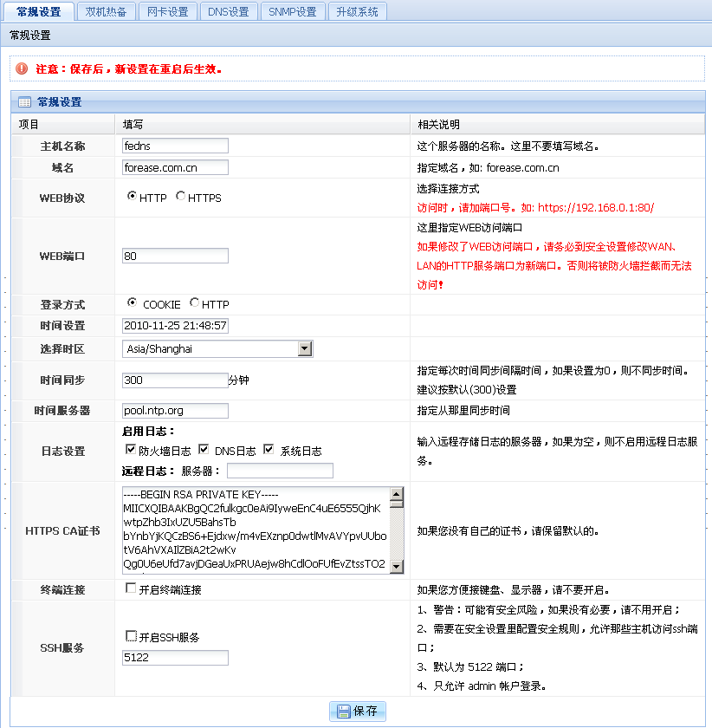
Task: Click the 指定从那里同步时间 description text
Action: pos(463,411)
